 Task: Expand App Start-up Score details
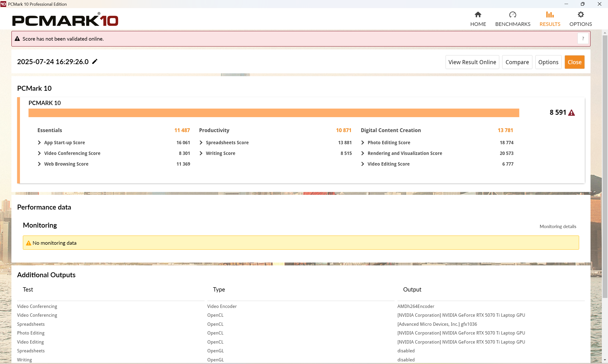coord(39,143)
